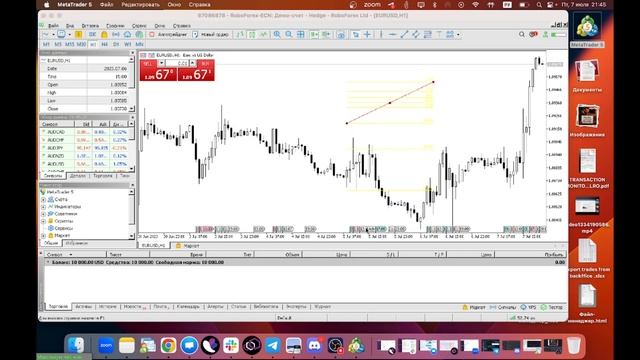Click the green account person icon
Image resolution: width=640 pixels, height=360 pixels.
click(545, 35)
